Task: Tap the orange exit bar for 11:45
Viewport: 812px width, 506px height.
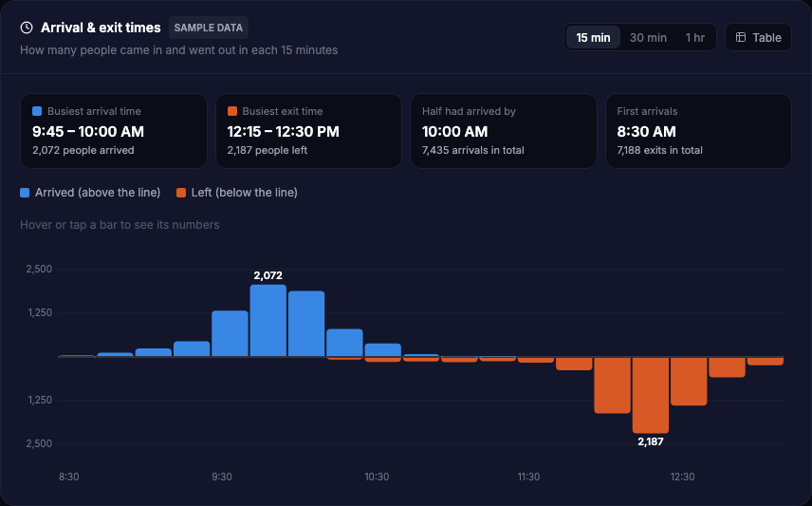Action: (x=574, y=364)
